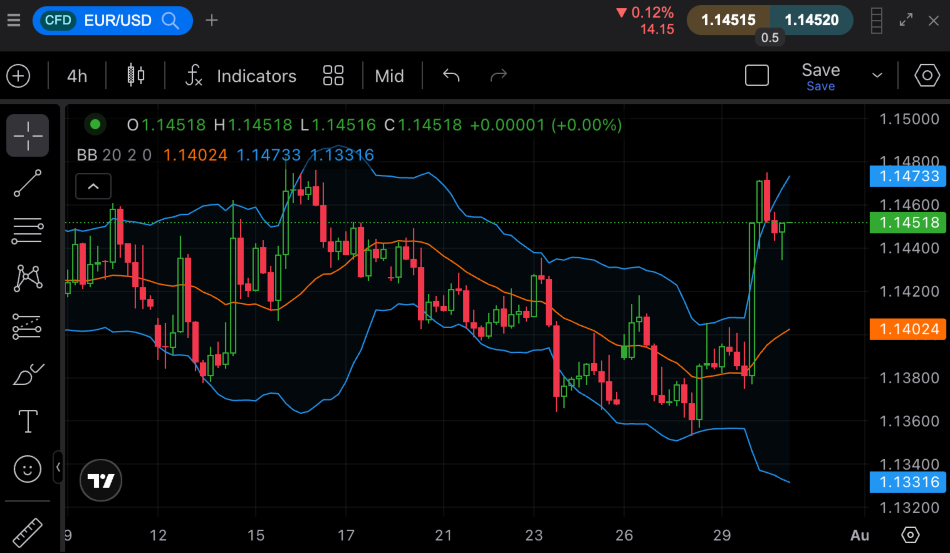Undo the last chart action
This screenshot has width=950, height=553.
(x=451, y=76)
